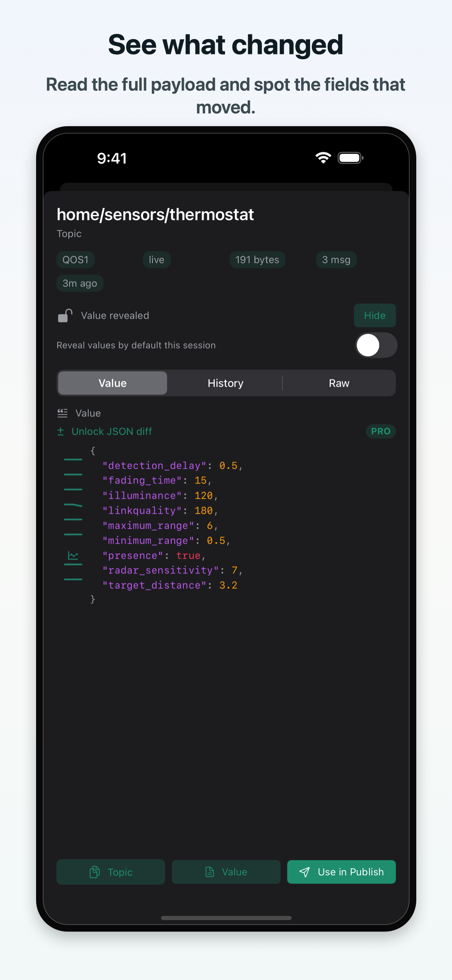Select the home/sensors/thermostat topic title
The image size is (452, 980).
pyautogui.click(x=155, y=214)
